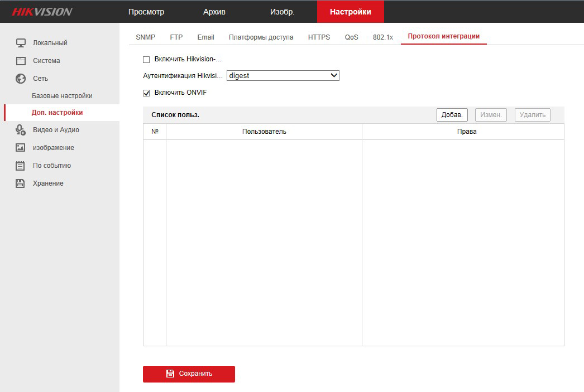Switch to the 802.1x tab

coord(383,37)
